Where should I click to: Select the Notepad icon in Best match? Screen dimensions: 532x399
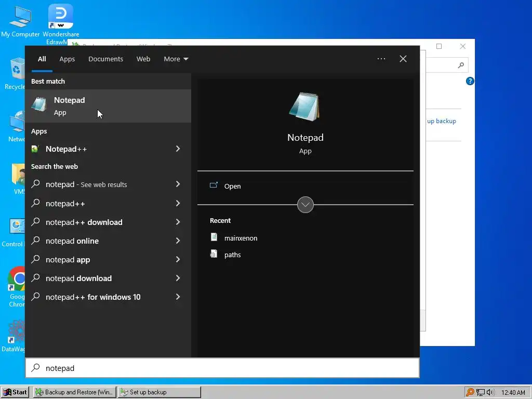(x=39, y=104)
